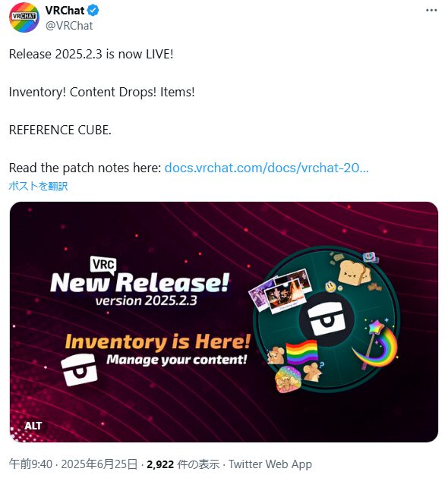This screenshot has width=448, height=478.
Task: Open the three-dot more options menu
Action: point(431,11)
